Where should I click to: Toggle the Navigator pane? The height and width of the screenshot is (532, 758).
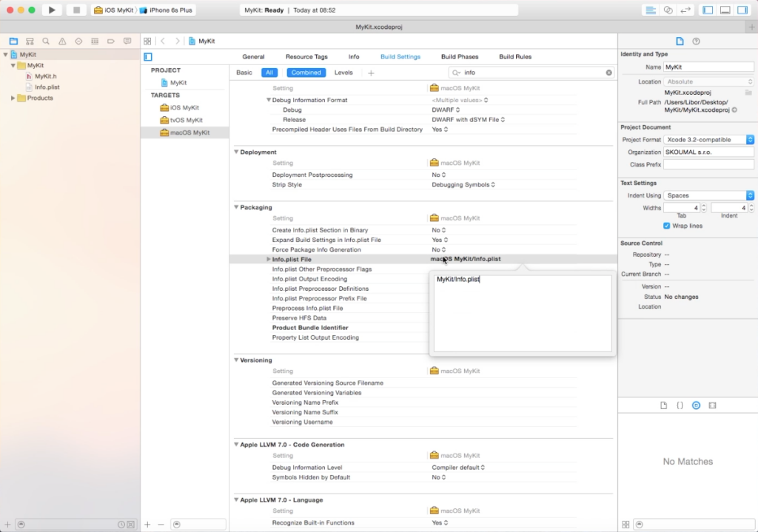708,10
